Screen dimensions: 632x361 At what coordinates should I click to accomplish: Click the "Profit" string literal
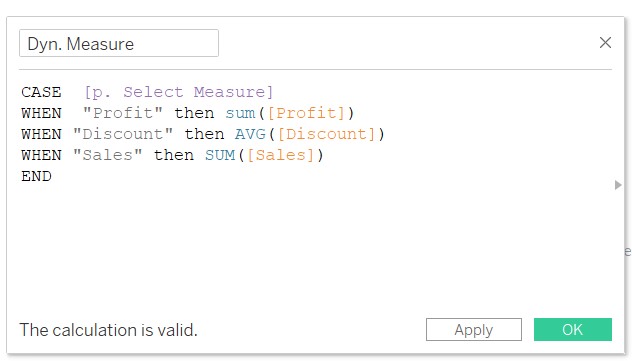pyautogui.click(x=123, y=113)
